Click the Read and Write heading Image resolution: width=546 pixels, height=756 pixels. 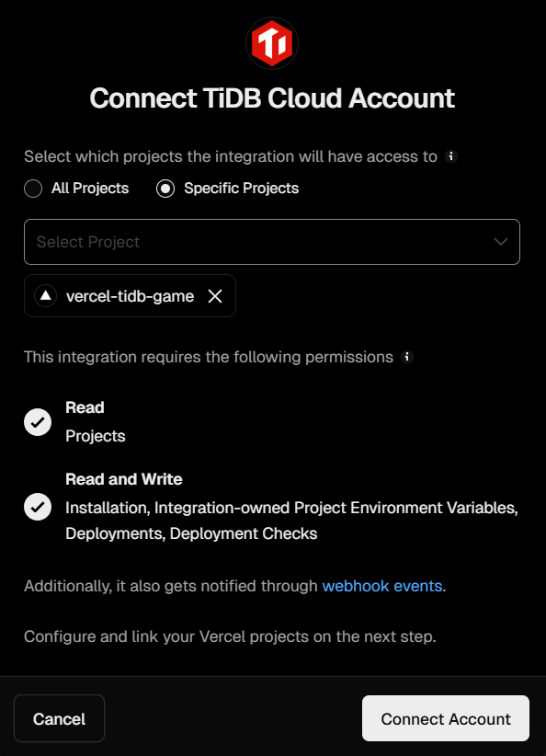coord(124,479)
